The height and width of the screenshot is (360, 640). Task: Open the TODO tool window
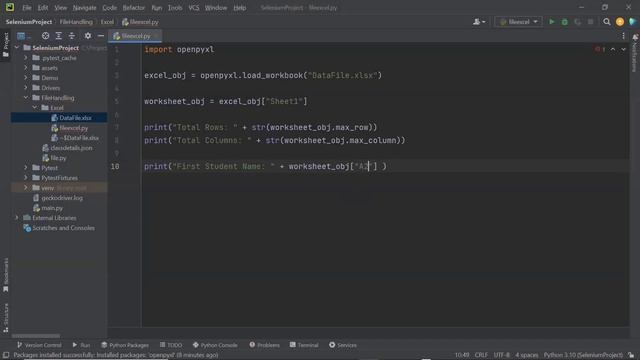171,345
